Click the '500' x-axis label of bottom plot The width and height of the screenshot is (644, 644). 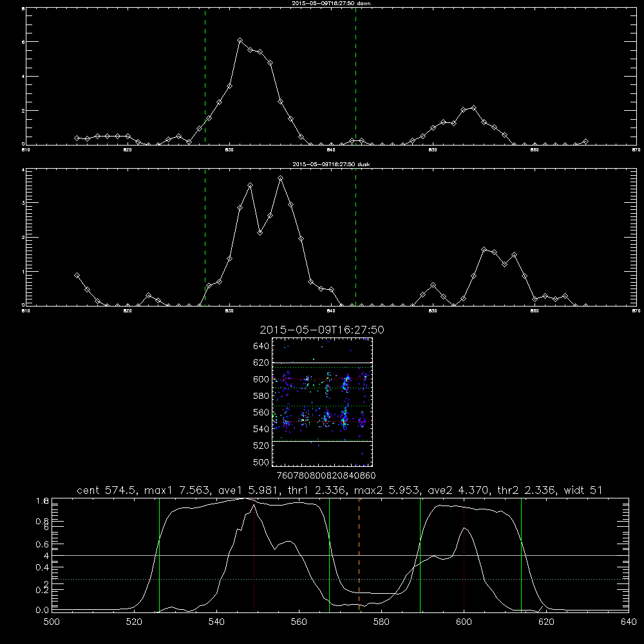click(x=52, y=622)
